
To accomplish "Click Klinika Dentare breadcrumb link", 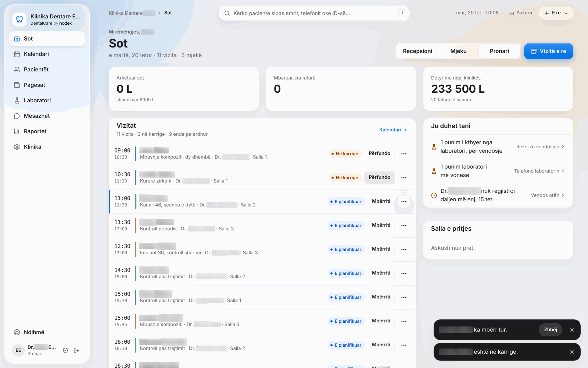I will [132, 13].
